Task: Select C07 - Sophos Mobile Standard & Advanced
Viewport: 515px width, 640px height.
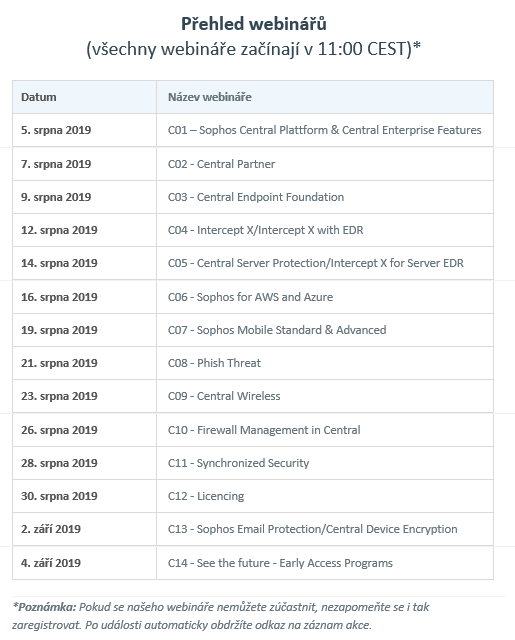Action: [x=277, y=330]
